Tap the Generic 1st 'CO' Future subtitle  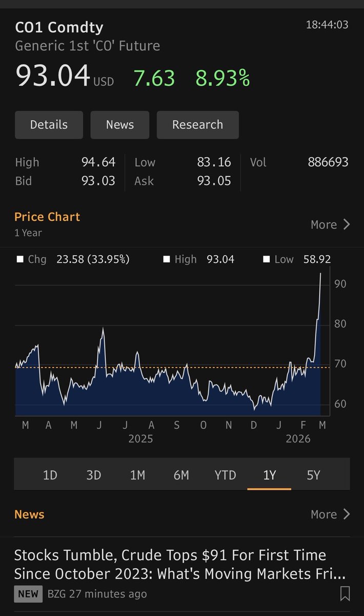pyautogui.click(x=88, y=46)
